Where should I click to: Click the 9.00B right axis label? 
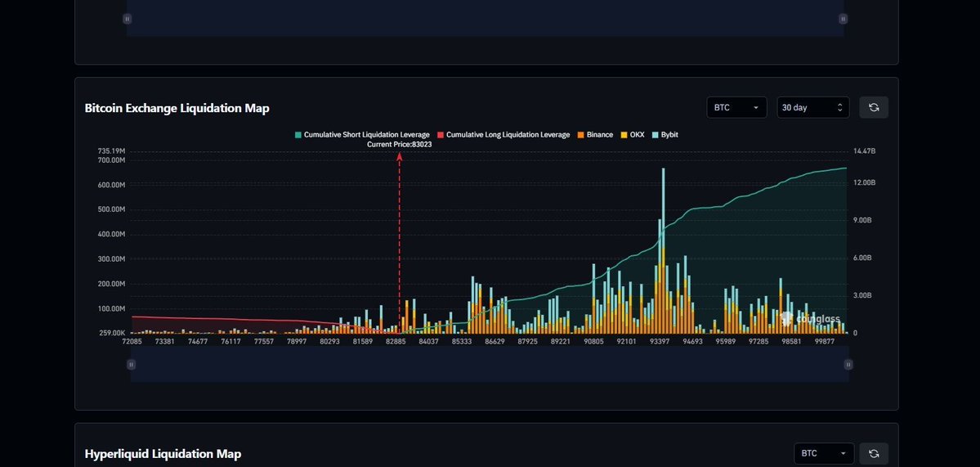tap(863, 220)
